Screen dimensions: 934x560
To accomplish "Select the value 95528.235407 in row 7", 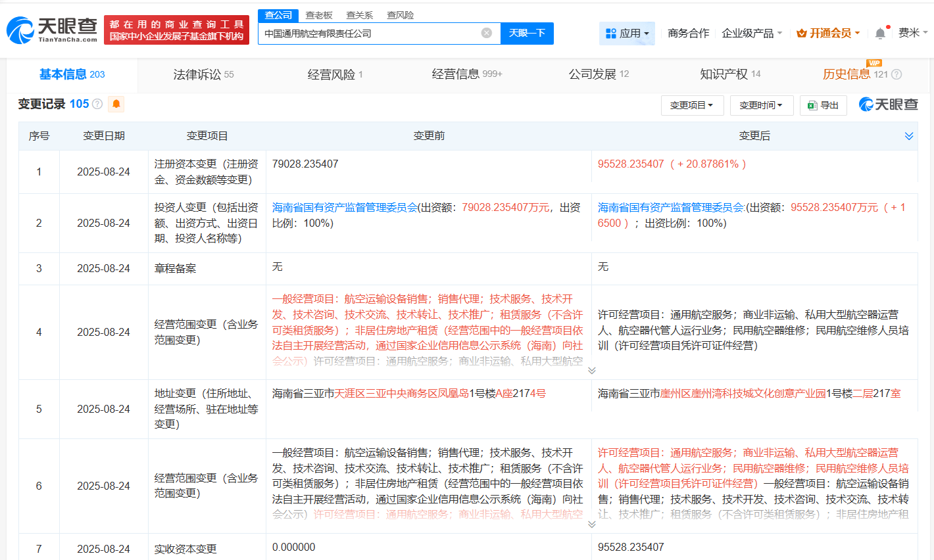I will tap(631, 548).
